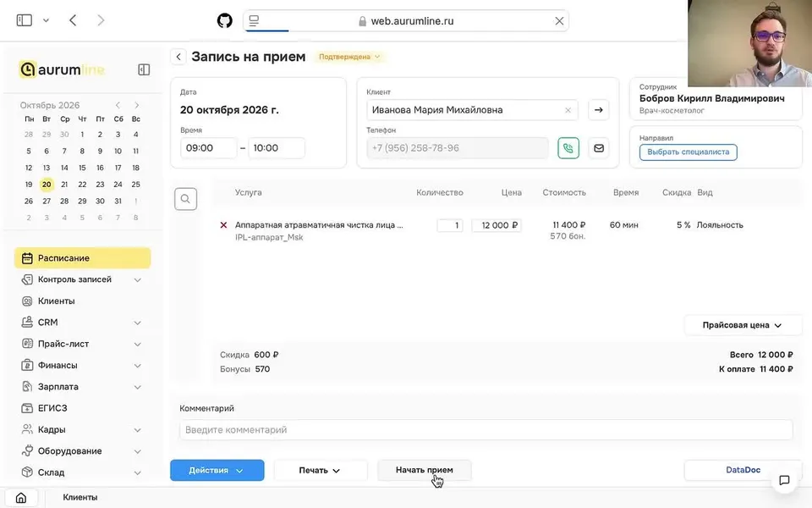The height and width of the screenshot is (508, 812).
Task: Open service search magnifier icon
Action: tap(185, 199)
